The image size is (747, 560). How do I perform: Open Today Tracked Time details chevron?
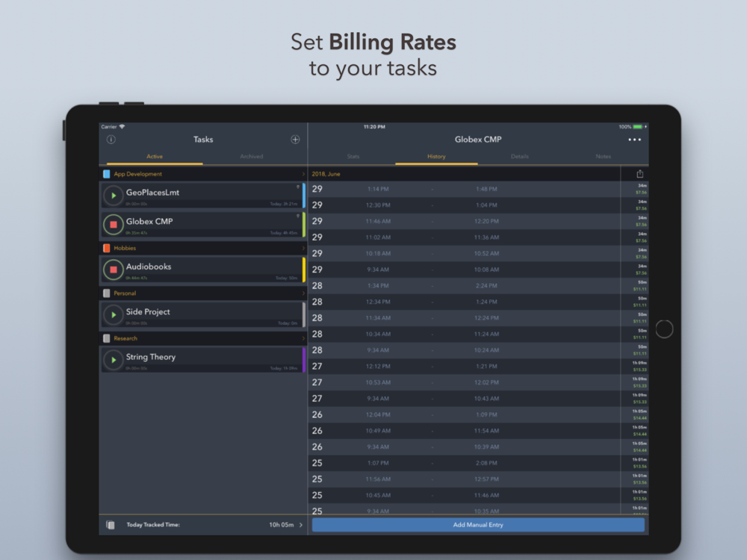(300, 525)
